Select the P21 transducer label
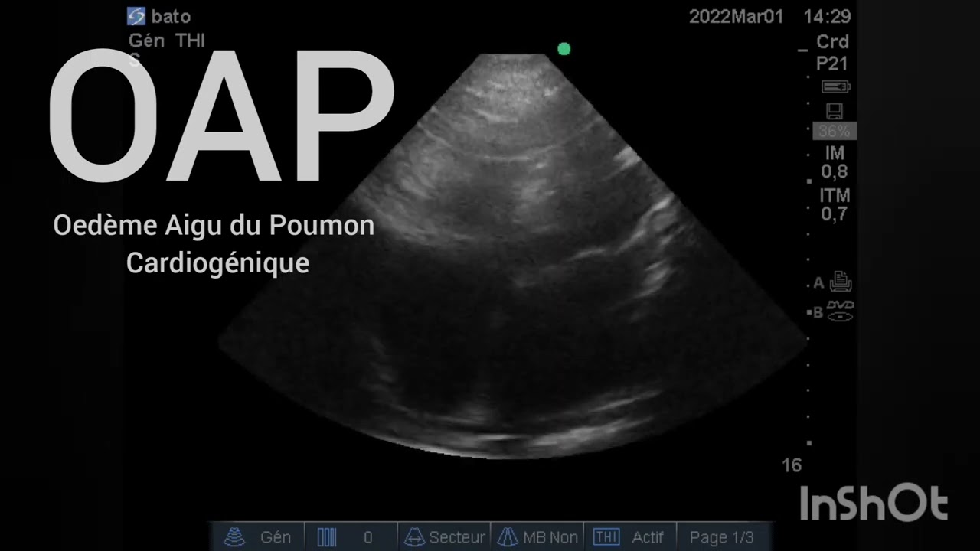This screenshot has width=980, height=551. click(831, 64)
